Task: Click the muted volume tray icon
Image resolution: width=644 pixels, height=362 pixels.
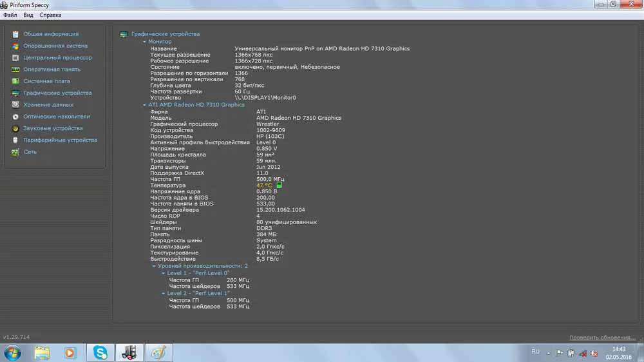Action: (x=594, y=353)
